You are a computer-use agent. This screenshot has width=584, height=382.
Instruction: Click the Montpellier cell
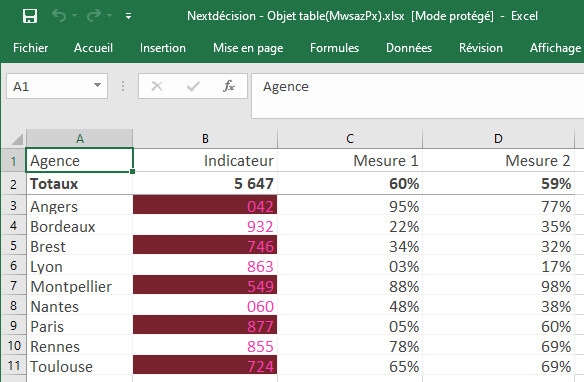click(x=79, y=286)
